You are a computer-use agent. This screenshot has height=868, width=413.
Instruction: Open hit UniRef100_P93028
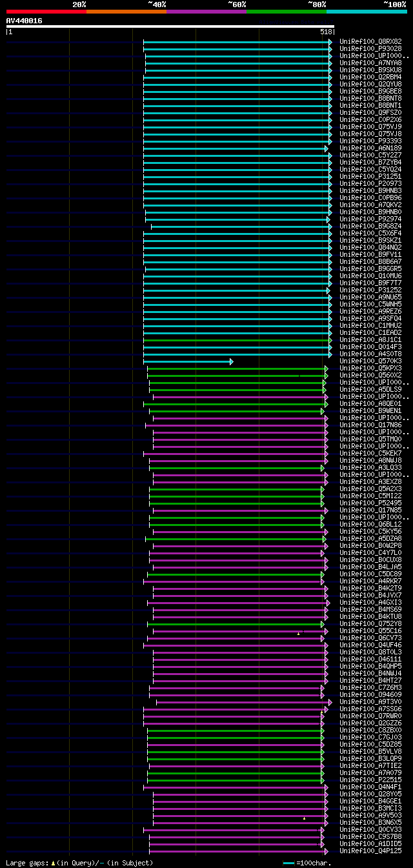(370, 48)
